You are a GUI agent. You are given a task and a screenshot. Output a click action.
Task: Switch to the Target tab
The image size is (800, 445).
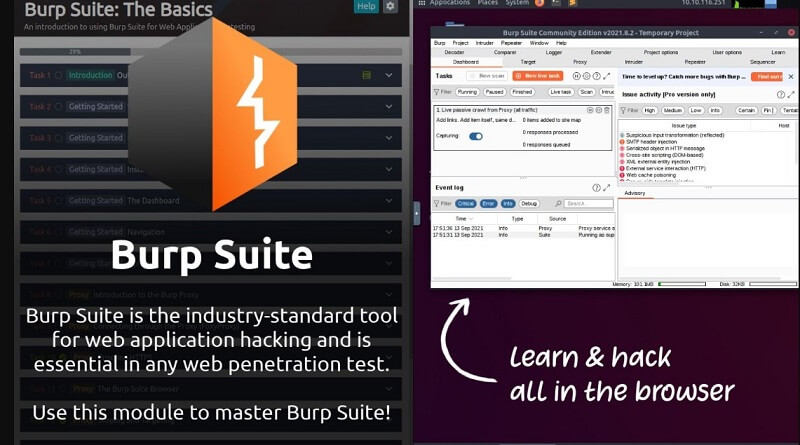528,62
